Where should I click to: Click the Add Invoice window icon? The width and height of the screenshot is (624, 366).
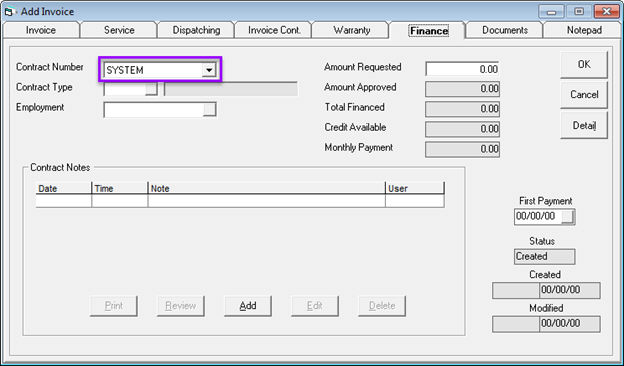[9, 12]
